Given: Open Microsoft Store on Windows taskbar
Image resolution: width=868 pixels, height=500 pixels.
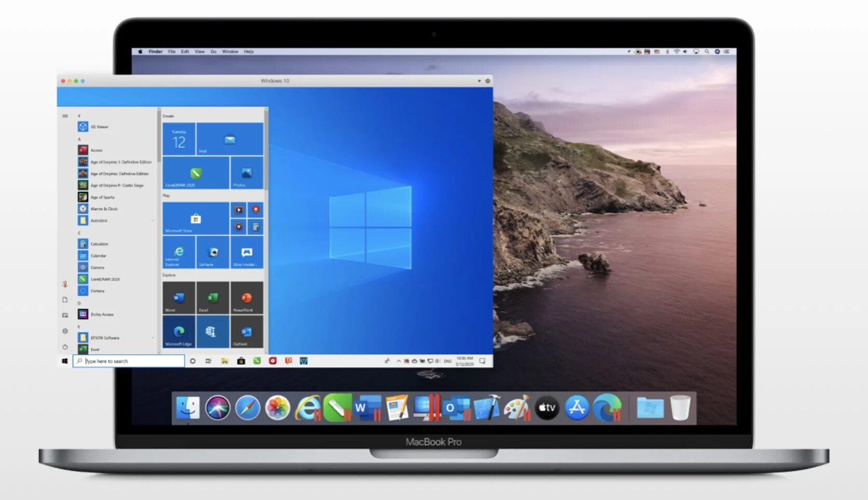Looking at the screenshot, I should tap(241, 361).
